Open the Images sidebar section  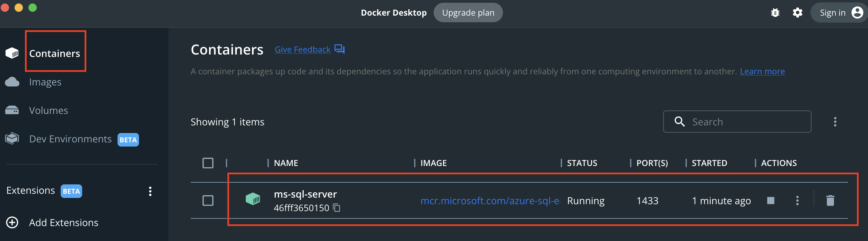click(x=45, y=82)
